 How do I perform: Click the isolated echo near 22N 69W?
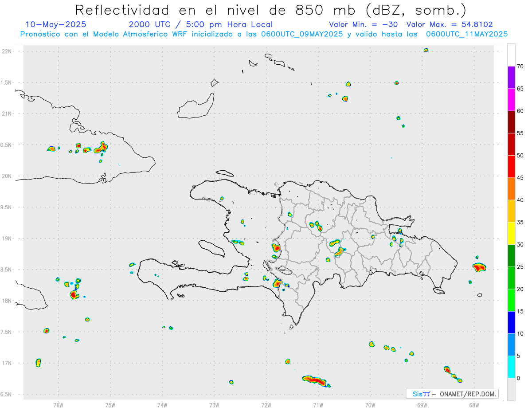[x=426, y=50]
